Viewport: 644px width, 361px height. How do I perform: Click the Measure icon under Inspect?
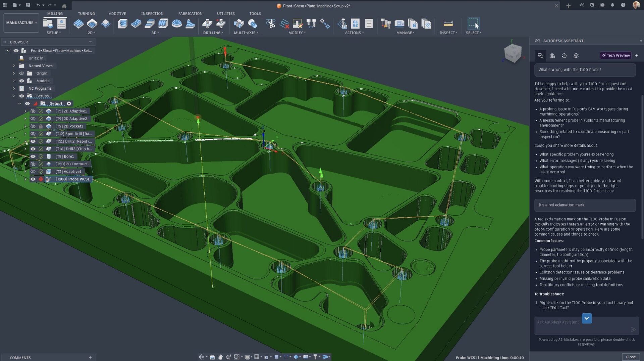click(448, 24)
